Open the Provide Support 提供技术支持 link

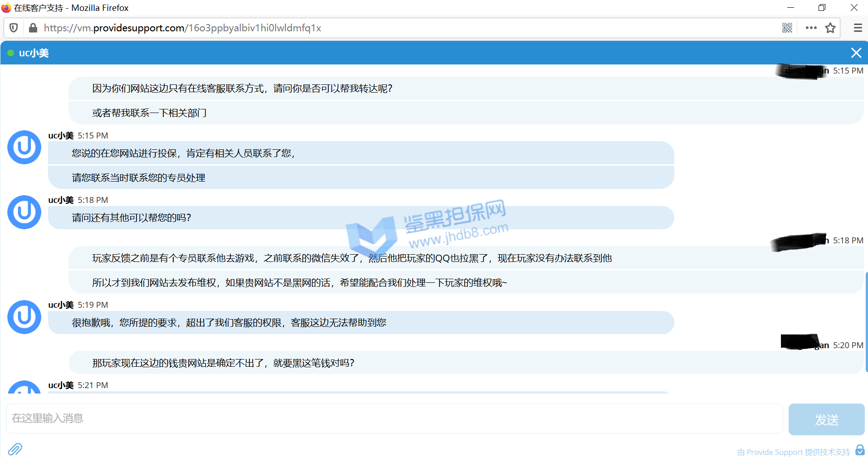click(x=794, y=452)
